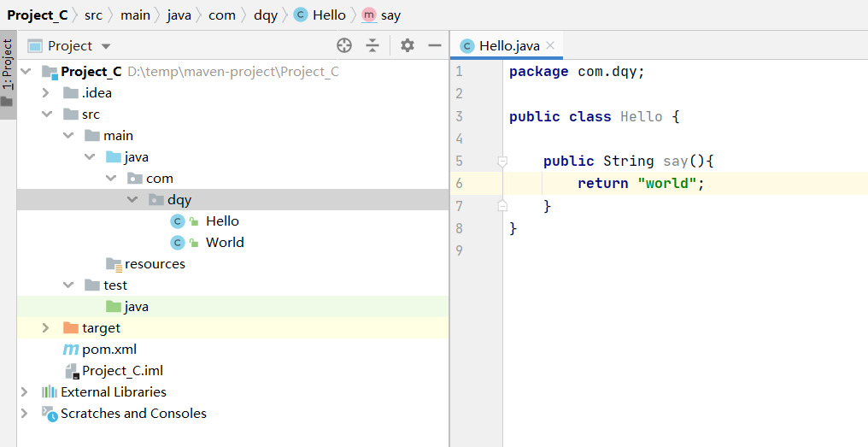Select the Project_C.iml file
The height and width of the screenshot is (447, 868).
(x=122, y=371)
